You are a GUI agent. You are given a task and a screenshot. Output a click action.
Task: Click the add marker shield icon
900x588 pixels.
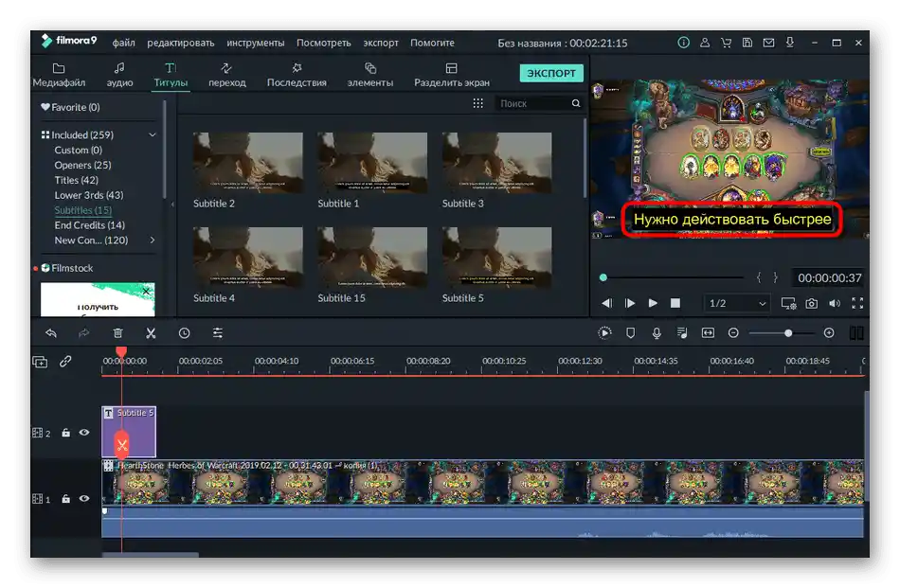pyautogui.click(x=631, y=333)
